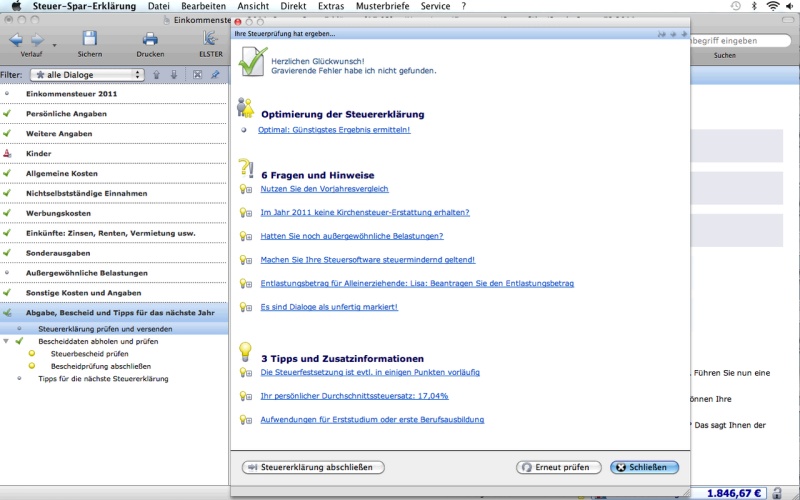Expand bulb icon beside Steuersoftware hint

(245, 260)
